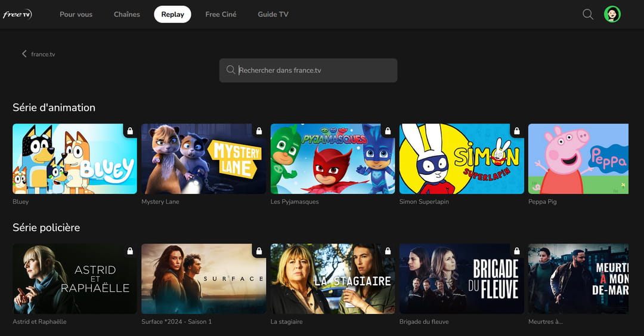This screenshot has width=644, height=336.
Task: Open the Les Pyjamasques thumbnail
Action: point(332,159)
